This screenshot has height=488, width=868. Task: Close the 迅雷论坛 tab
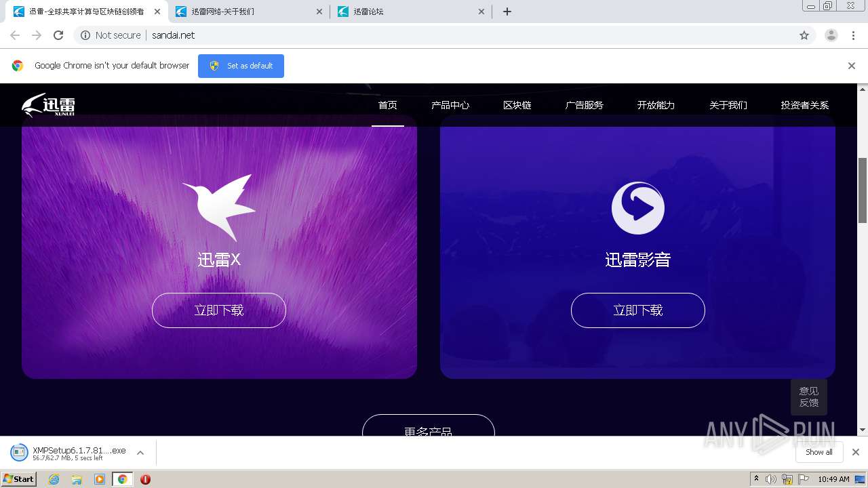[x=481, y=12]
